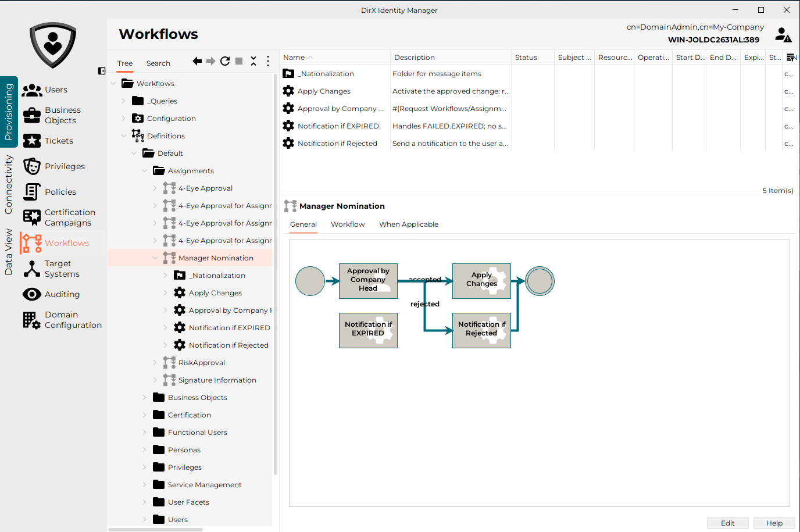
Task: Expand the _Queries folder
Action: tap(123, 101)
